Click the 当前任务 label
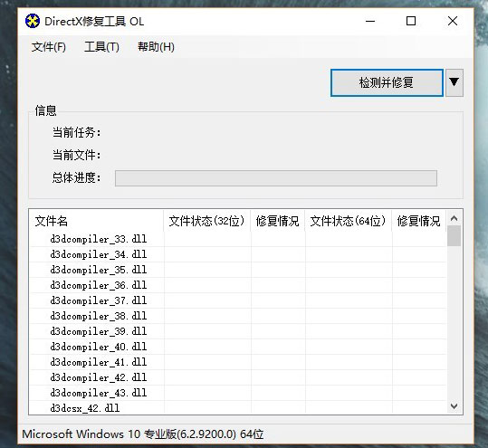Screen dimensions: 488x448 point(77,132)
